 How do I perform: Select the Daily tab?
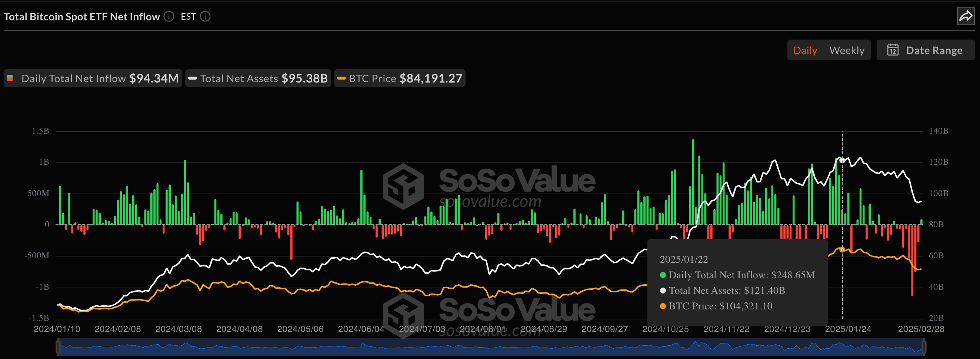pyautogui.click(x=805, y=50)
